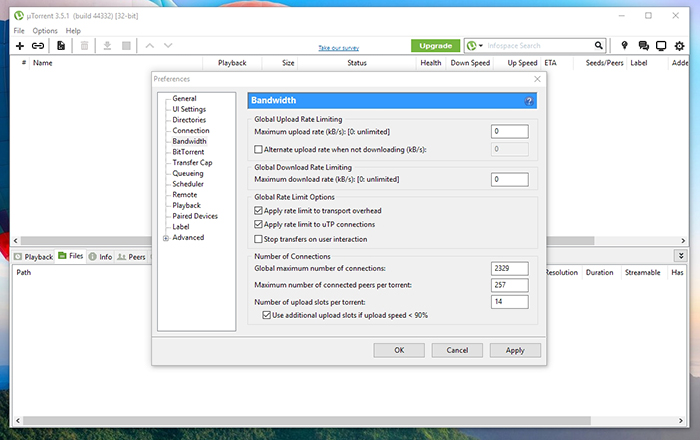
Task: Switch to the Files tab
Action: click(71, 256)
